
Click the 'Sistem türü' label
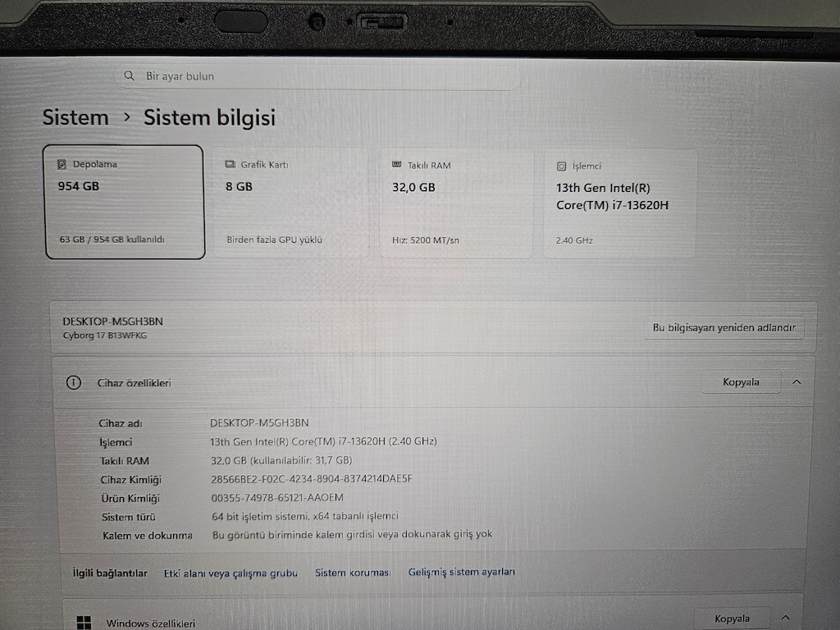click(x=129, y=517)
